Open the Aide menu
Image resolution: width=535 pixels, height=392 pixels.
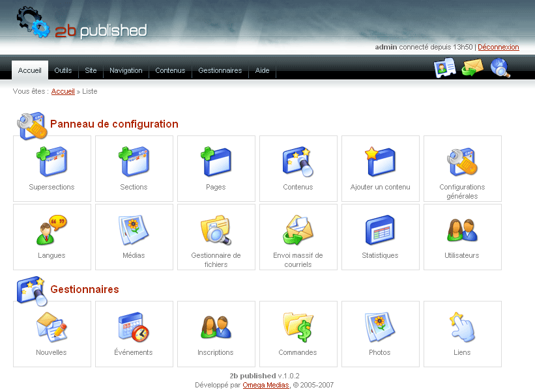[263, 70]
